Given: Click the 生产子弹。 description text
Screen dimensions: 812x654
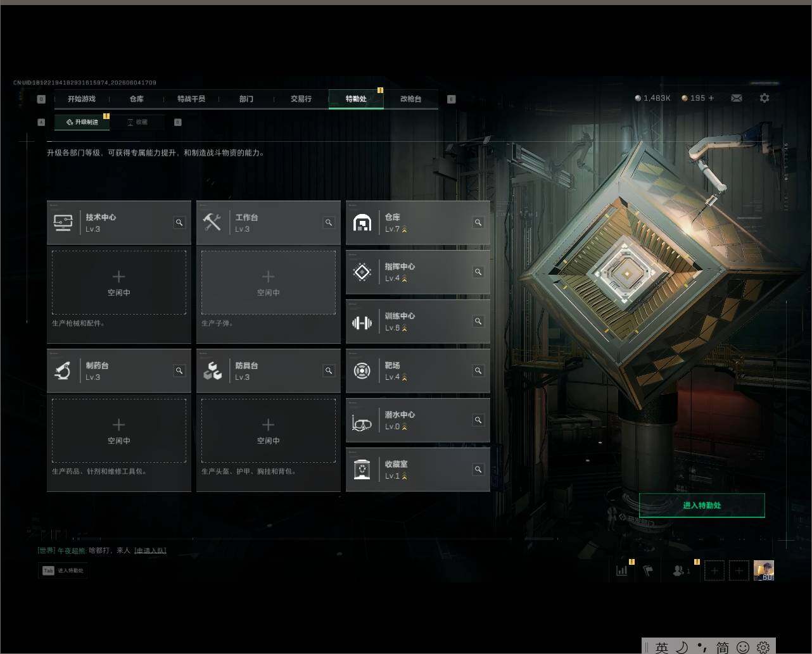Looking at the screenshot, I should click(x=218, y=323).
